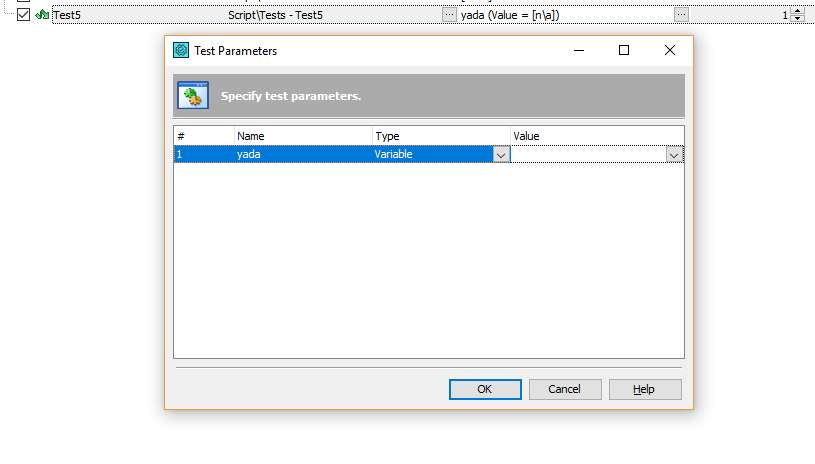Click the Value column header
This screenshot has height=464, width=815.
tap(597, 136)
